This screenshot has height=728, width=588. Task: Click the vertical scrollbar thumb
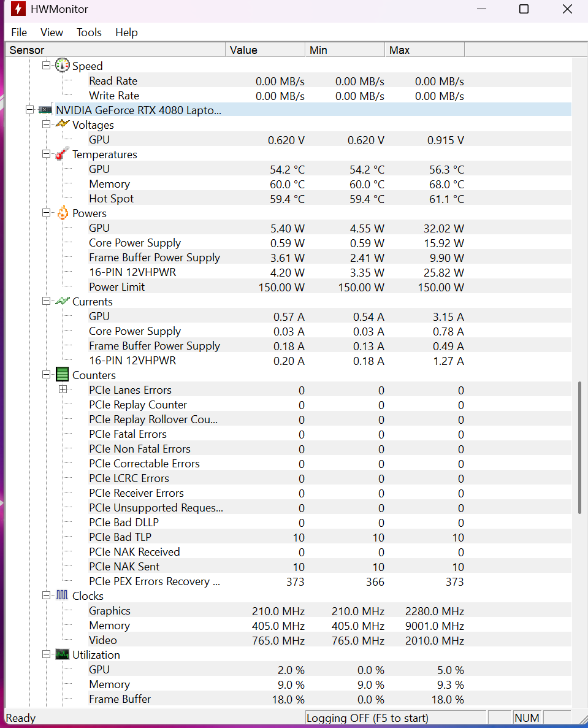[x=579, y=448]
